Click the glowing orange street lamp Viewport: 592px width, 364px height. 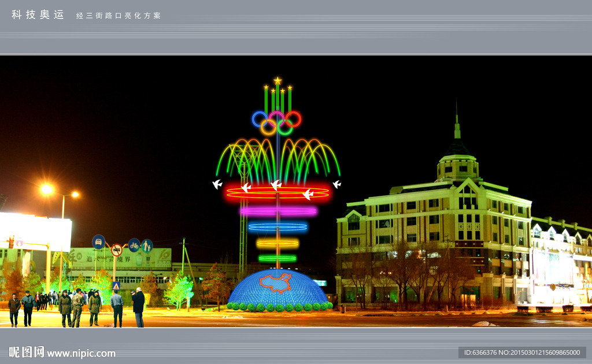47,189
